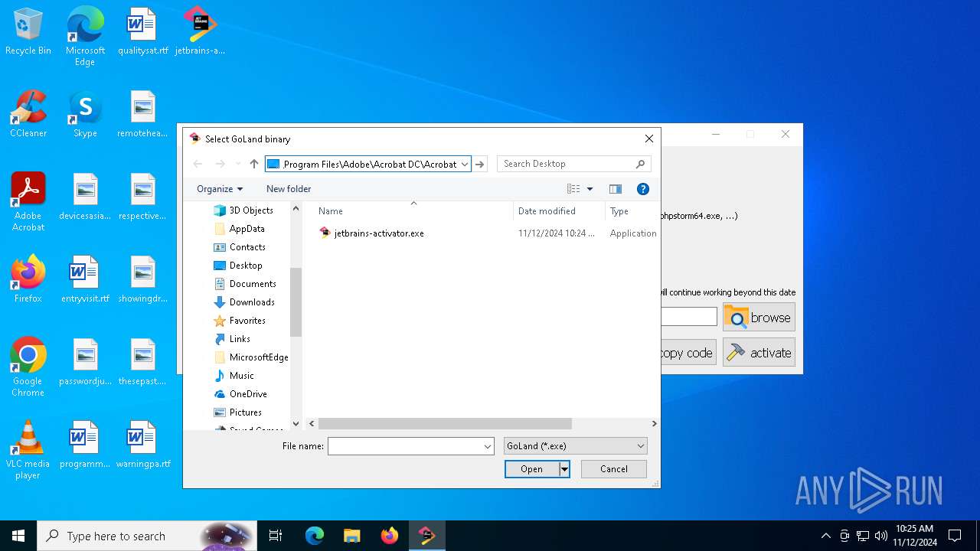Viewport: 980px width, 551px height.
Task: Open the GoLand (*.exe) file type dropdown
Action: (576, 446)
